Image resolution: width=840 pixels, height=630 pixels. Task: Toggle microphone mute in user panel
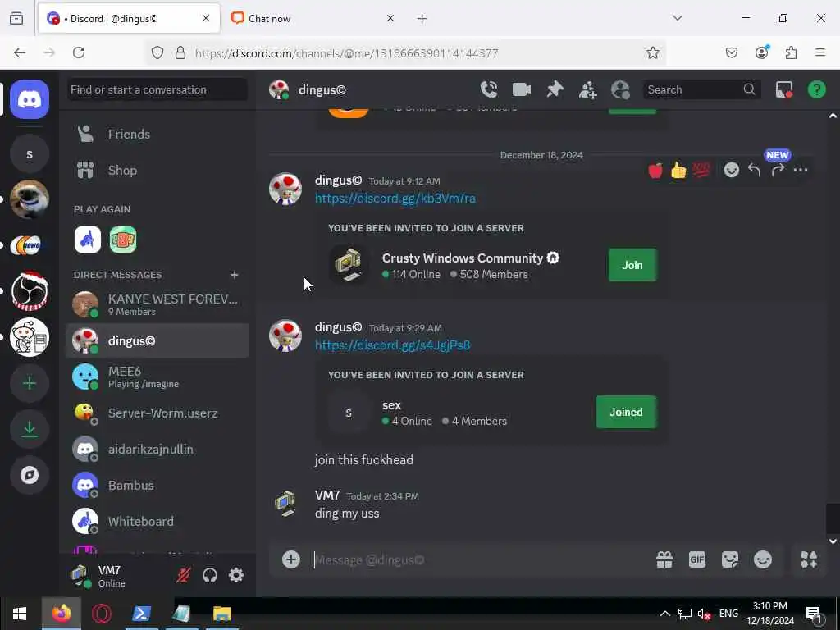[184, 575]
